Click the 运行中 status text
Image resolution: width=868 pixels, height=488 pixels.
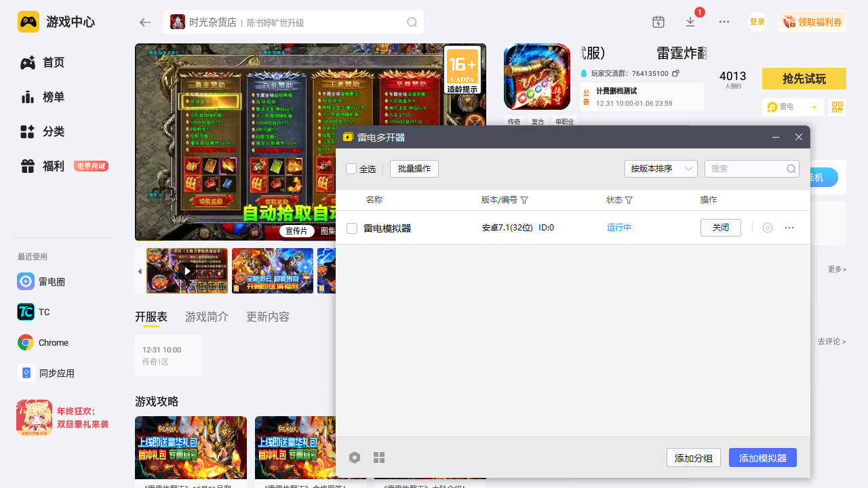[619, 228]
